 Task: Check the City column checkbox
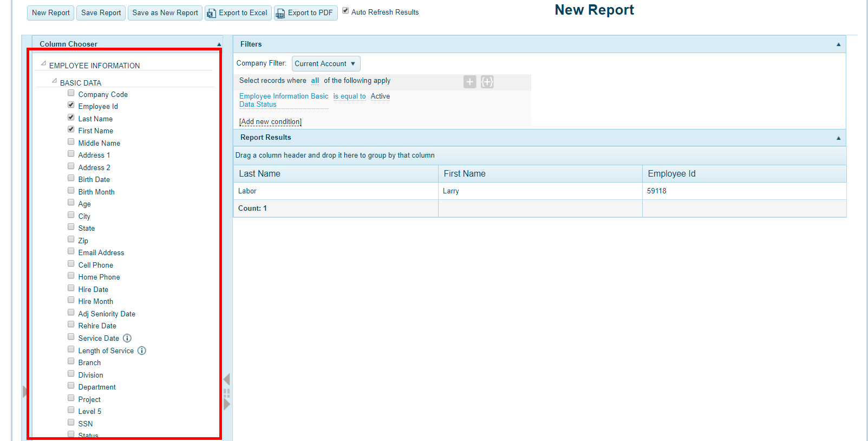71,215
